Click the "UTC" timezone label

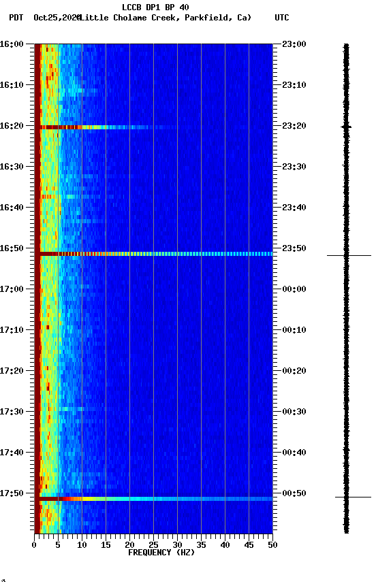pyautogui.click(x=282, y=18)
